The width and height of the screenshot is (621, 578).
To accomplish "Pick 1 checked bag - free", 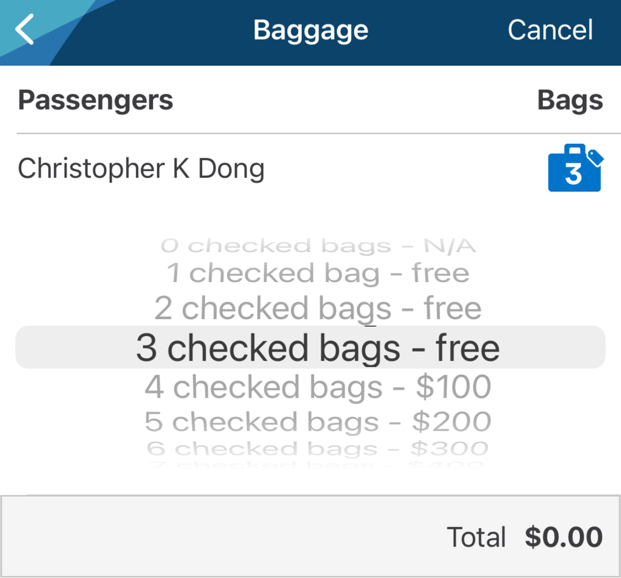I will [x=317, y=273].
